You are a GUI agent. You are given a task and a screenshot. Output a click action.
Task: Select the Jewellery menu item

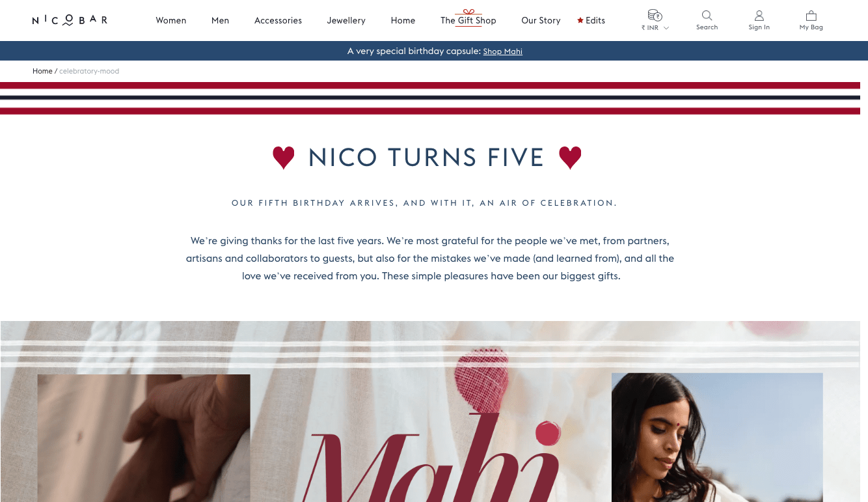point(346,20)
